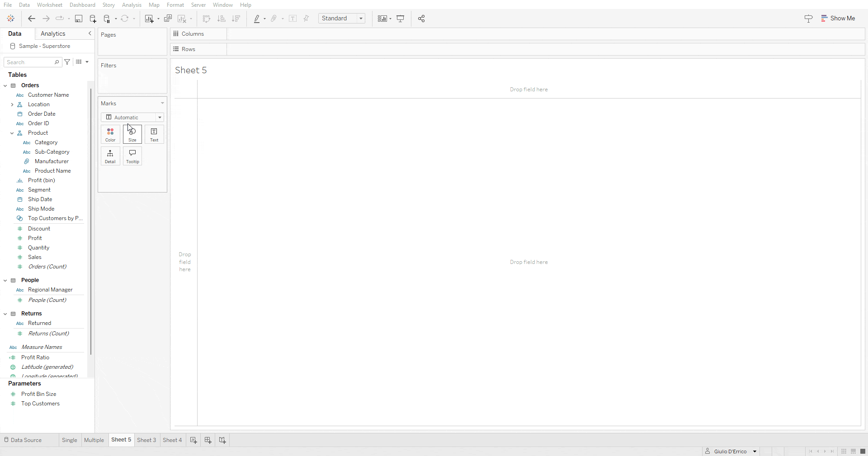This screenshot has height=456, width=868.
Task: Switch to the Sheet 3 tab
Action: coord(146,440)
